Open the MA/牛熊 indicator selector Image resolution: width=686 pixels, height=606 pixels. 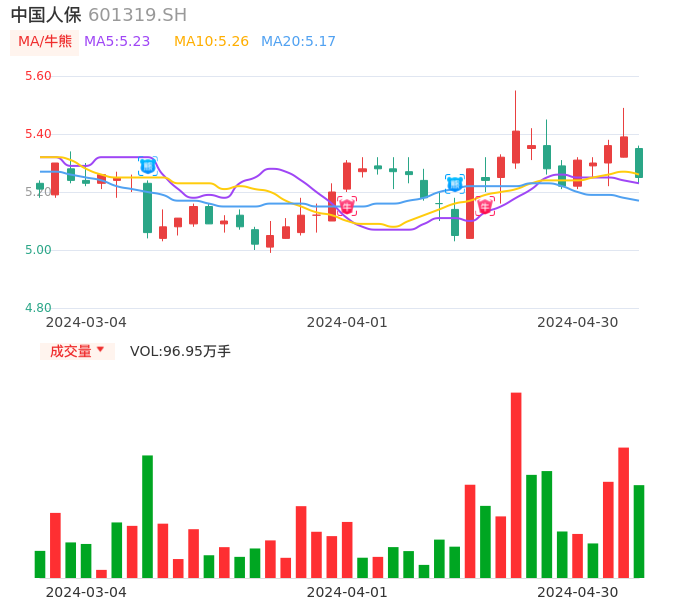(45, 42)
